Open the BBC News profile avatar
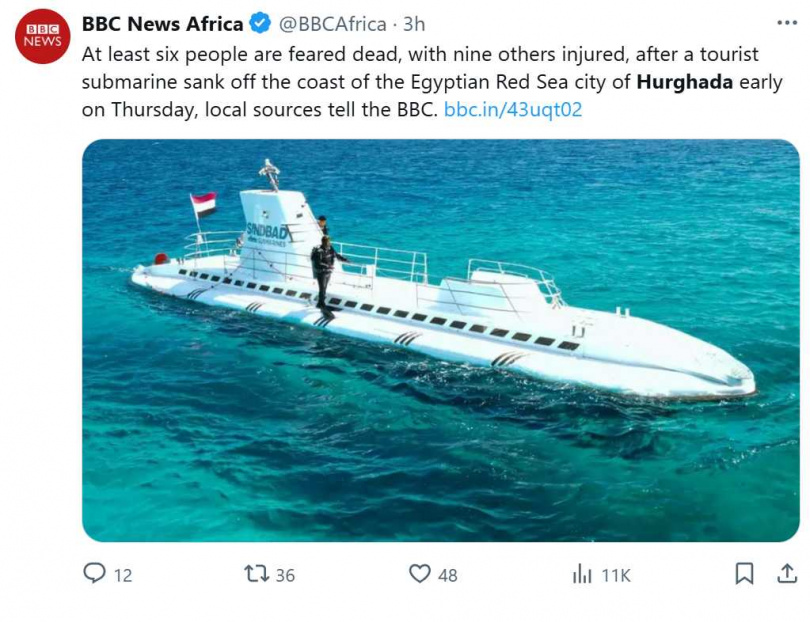 [42, 38]
